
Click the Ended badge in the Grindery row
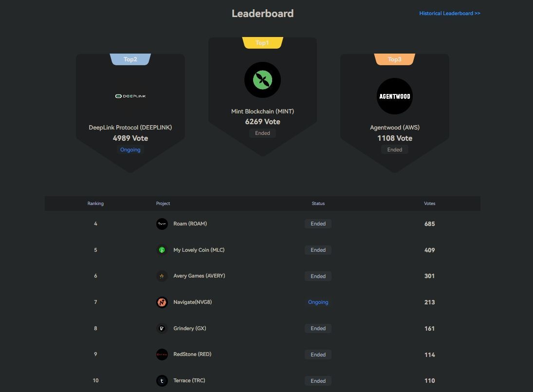pos(318,328)
